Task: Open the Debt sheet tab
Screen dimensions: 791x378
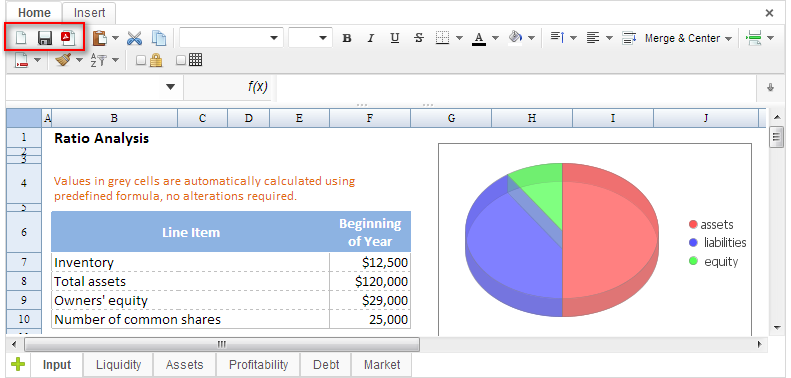Action: click(326, 364)
